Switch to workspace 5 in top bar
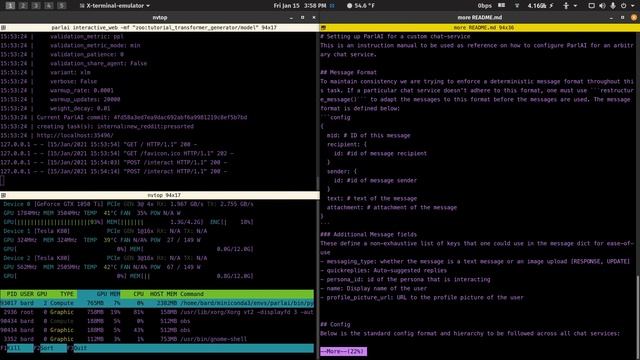The image size is (640, 360). click(x=61, y=6)
